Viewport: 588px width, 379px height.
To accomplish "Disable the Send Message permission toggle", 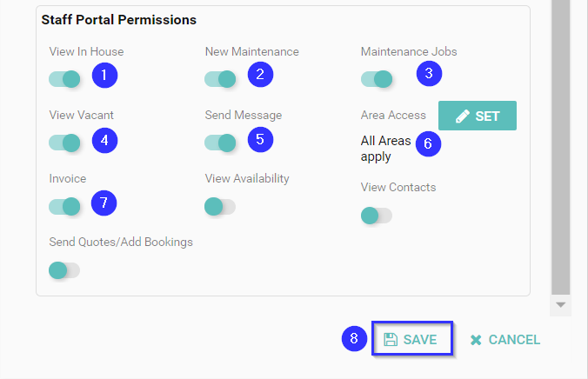I will tap(220, 143).
